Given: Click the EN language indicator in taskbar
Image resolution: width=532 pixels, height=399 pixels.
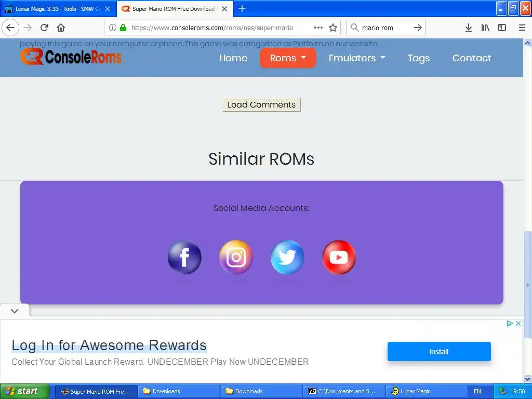Looking at the screenshot, I should [x=477, y=392].
